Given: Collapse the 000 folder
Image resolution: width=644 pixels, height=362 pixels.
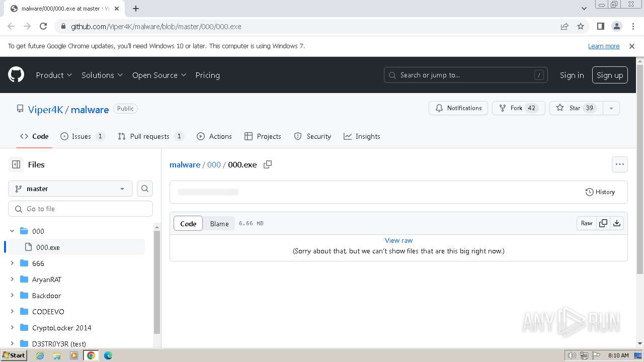Looking at the screenshot, I should coord(13,231).
